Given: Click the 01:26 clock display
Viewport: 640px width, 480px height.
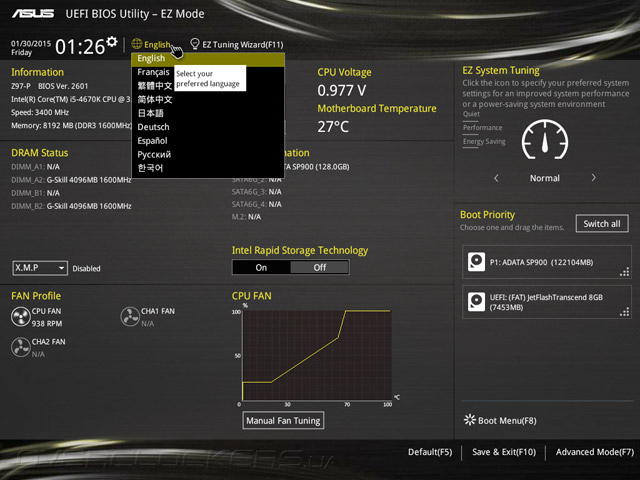Looking at the screenshot, I should (80, 47).
